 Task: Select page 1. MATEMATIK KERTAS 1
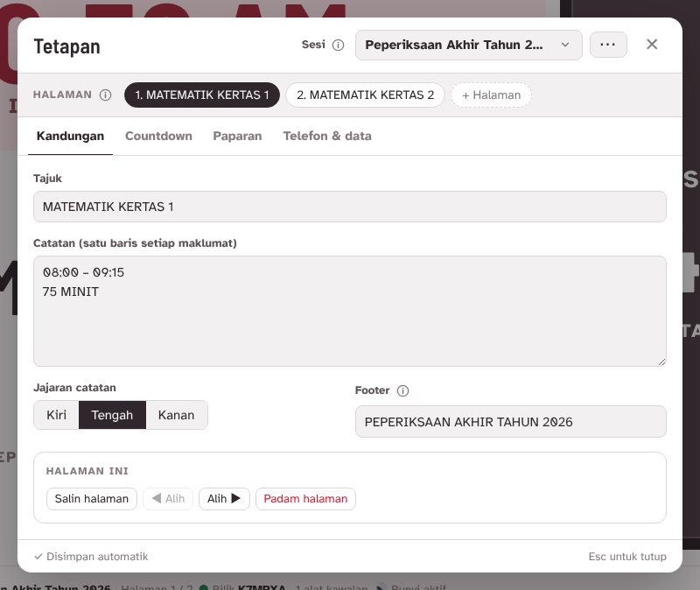click(x=202, y=95)
